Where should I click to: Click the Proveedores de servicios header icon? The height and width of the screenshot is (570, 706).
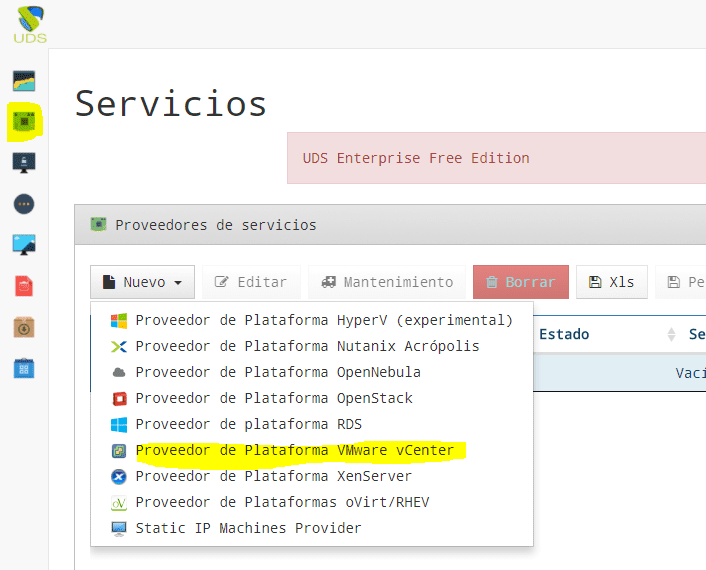[98, 224]
